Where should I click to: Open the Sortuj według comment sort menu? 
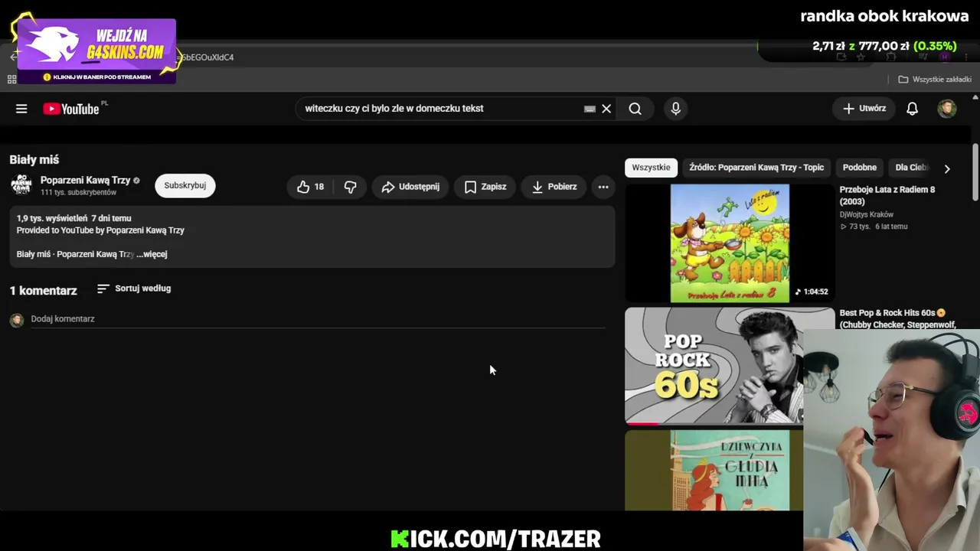(x=134, y=289)
